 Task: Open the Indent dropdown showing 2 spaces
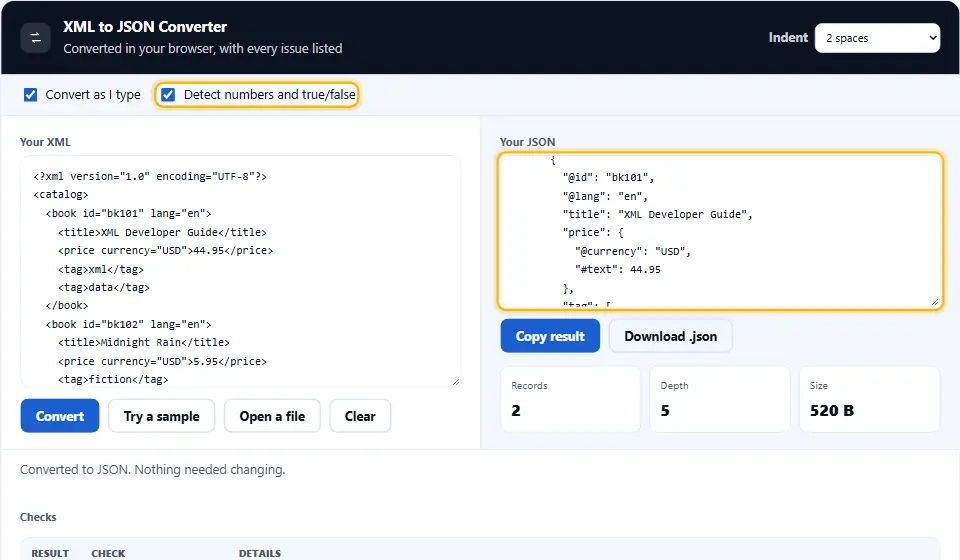click(x=877, y=38)
